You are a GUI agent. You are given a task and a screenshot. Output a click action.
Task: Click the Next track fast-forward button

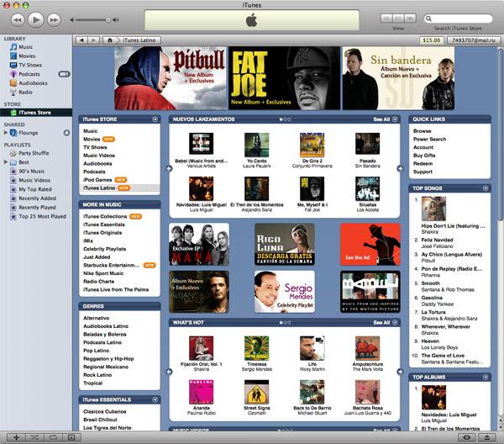coord(54,20)
